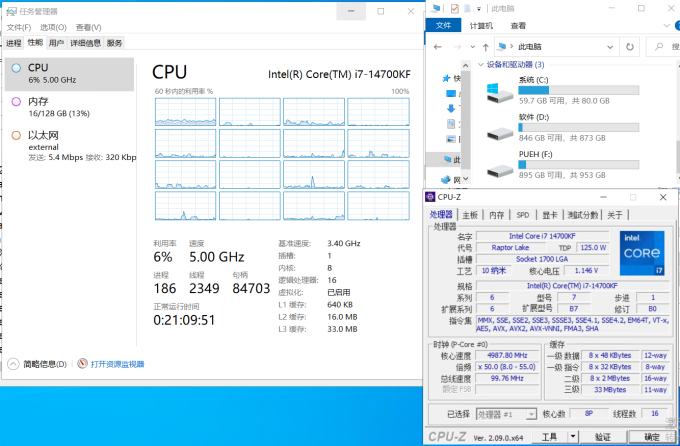Switch to CPU-Z 主板 tab
Viewport: 680px width, 446px height.
coord(470,215)
